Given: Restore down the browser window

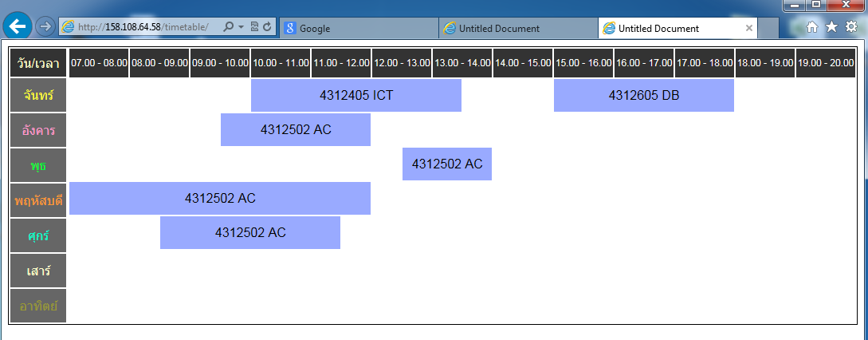Looking at the screenshot, I should (815, 5).
